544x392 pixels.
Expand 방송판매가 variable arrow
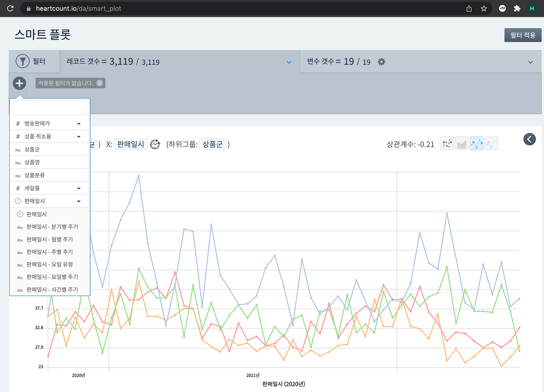point(79,124)
